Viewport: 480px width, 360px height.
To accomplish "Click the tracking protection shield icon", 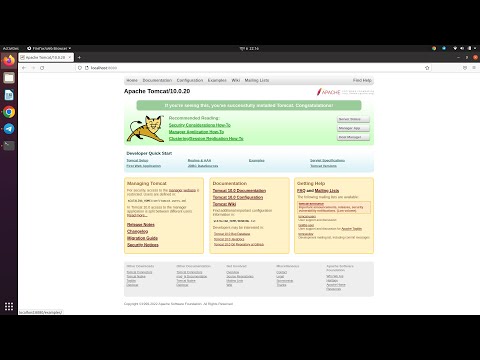I will pyautogui.click(x=80, y=68).
